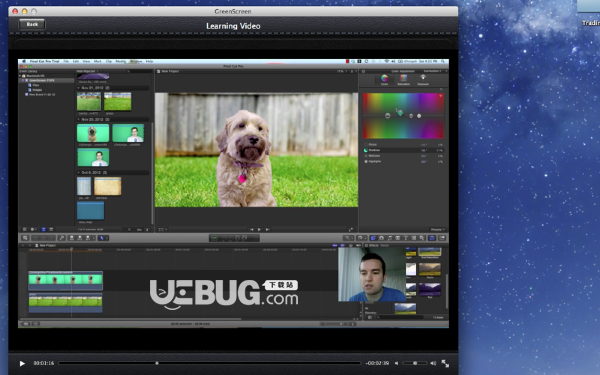
Task: Select the blue arrow Select tool
Action: click(103, 238)
